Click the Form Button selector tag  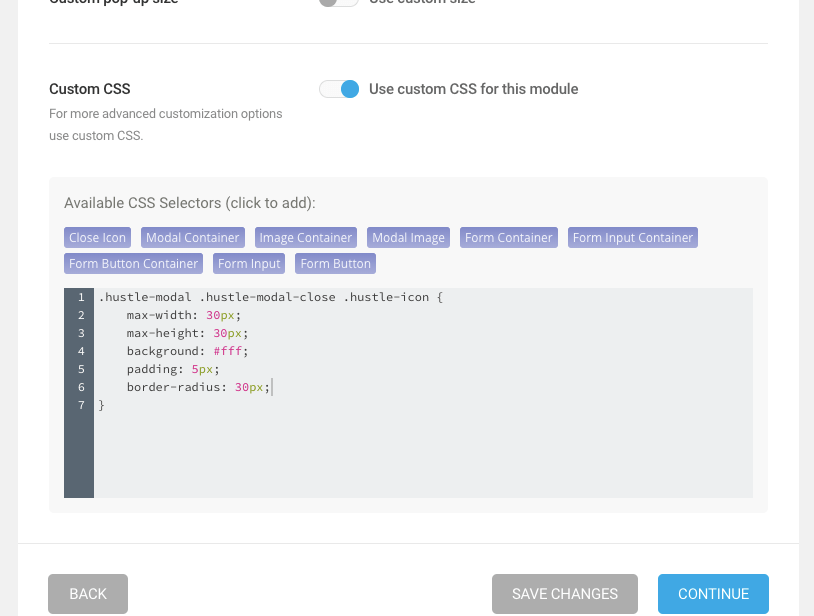coord(335,264)
